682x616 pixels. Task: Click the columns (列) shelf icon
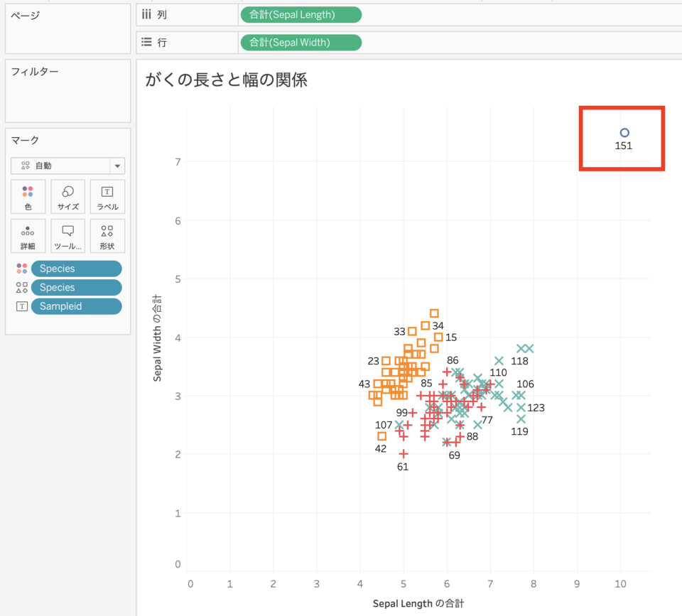(x=146, y=14)
